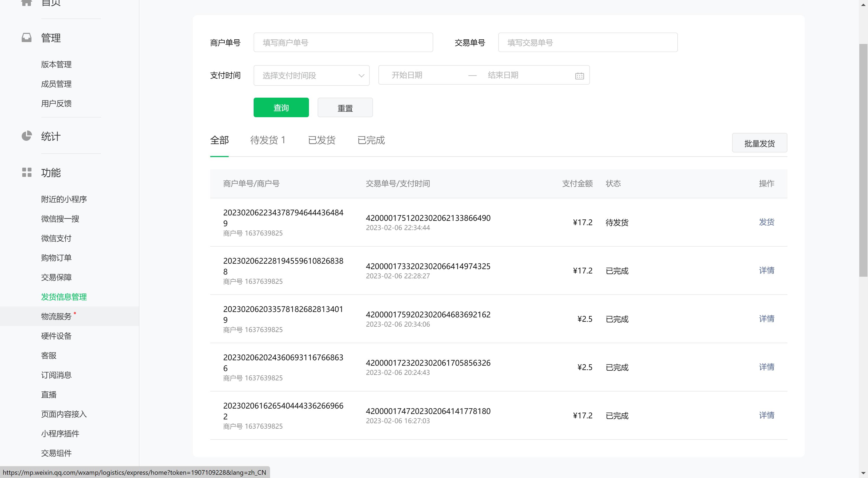Click the 统计 section heading
Image resolution: width=868 pixels, height=478 pixels.
tap(51, 136)
